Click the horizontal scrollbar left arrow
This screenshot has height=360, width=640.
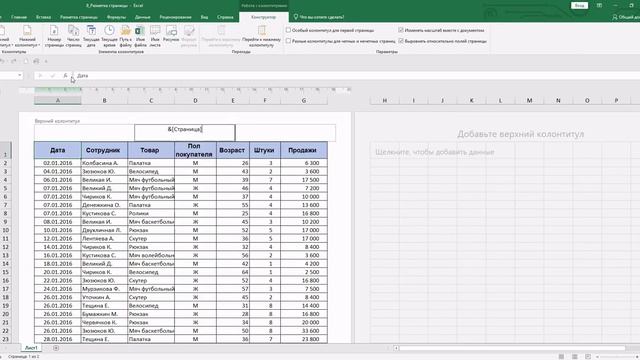[x=396, y=348]
